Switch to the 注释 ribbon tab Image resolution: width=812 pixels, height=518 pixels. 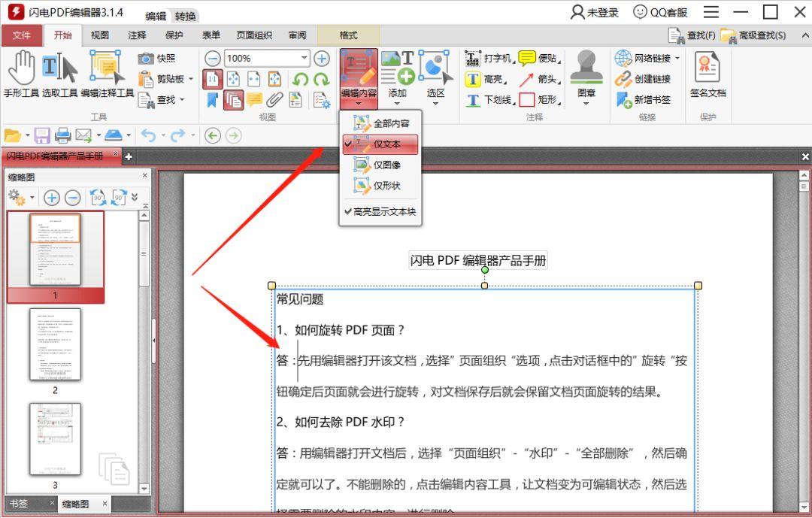point(137,35)
